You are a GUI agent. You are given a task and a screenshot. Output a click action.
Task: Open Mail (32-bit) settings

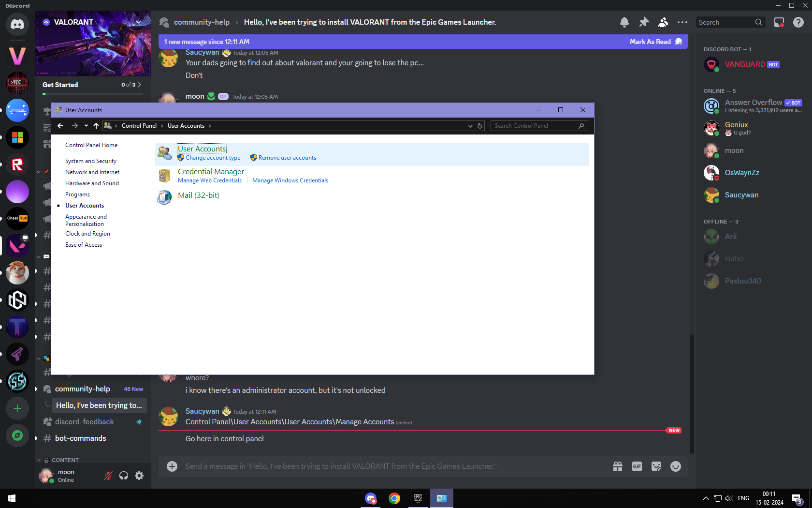tap(199, 195)
